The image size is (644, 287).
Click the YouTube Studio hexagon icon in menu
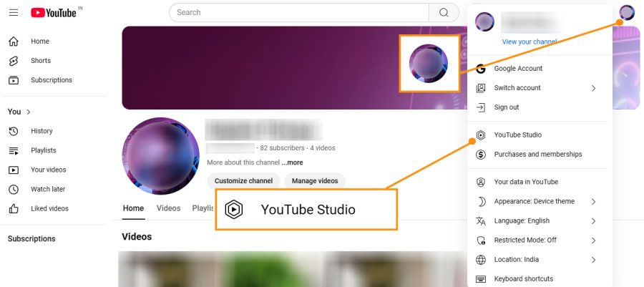coord(481,135)
